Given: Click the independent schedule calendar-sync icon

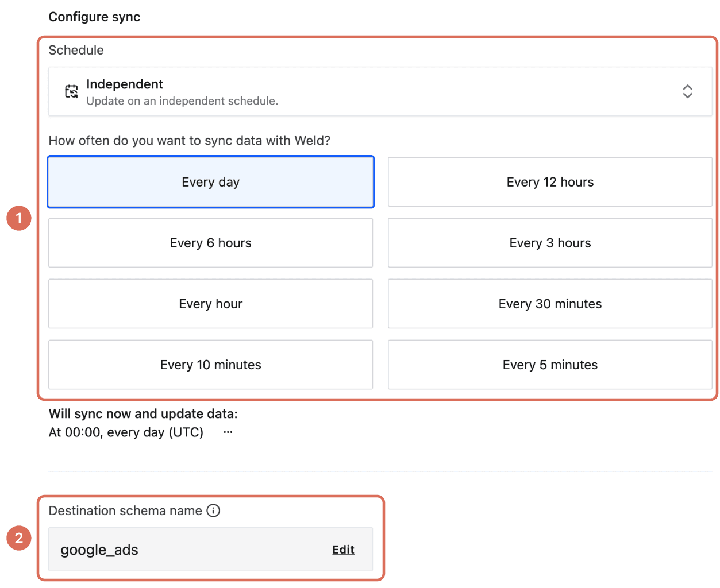Looking at the screenshot, I should point(71,91).
